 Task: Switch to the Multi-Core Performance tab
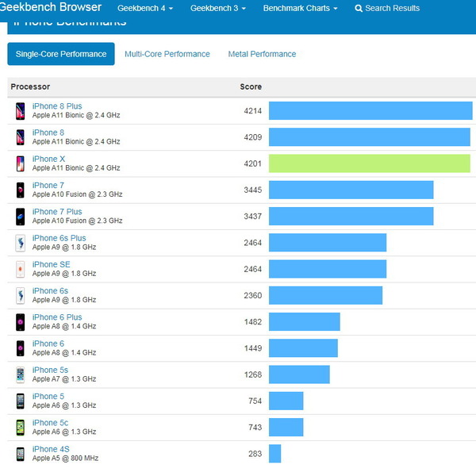[167, 54]
